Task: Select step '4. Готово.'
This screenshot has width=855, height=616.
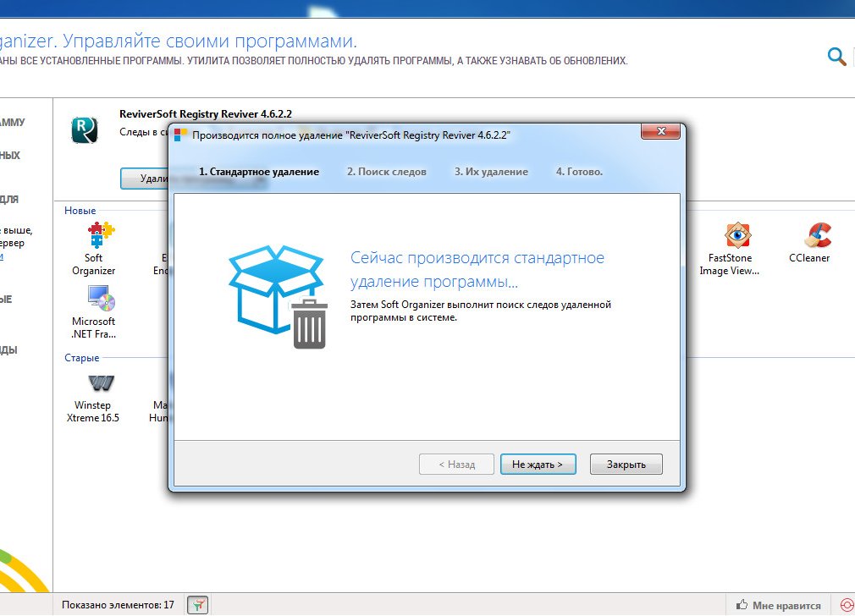Action: point(579,172)
